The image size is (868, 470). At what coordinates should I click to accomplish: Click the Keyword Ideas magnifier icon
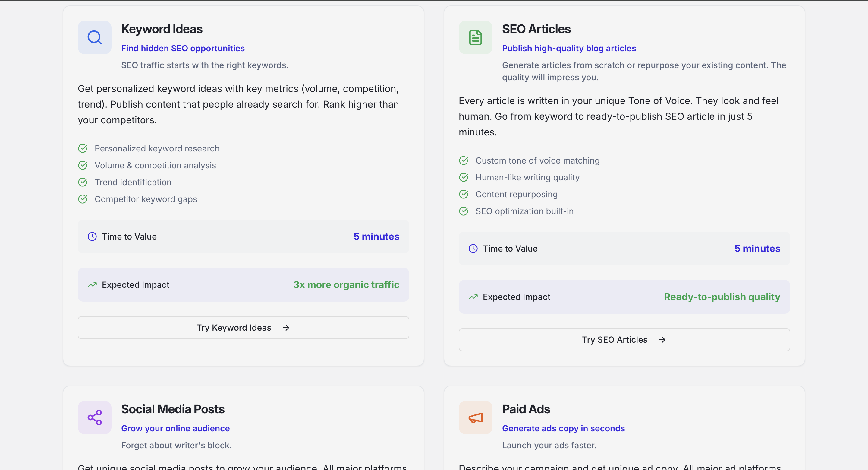pos(94,37)
